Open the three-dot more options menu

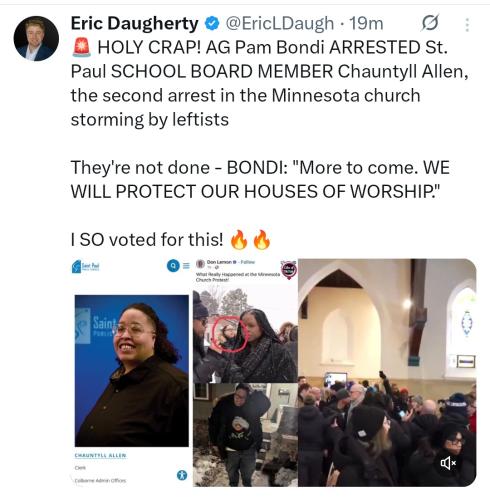click(x=467, y=25)
